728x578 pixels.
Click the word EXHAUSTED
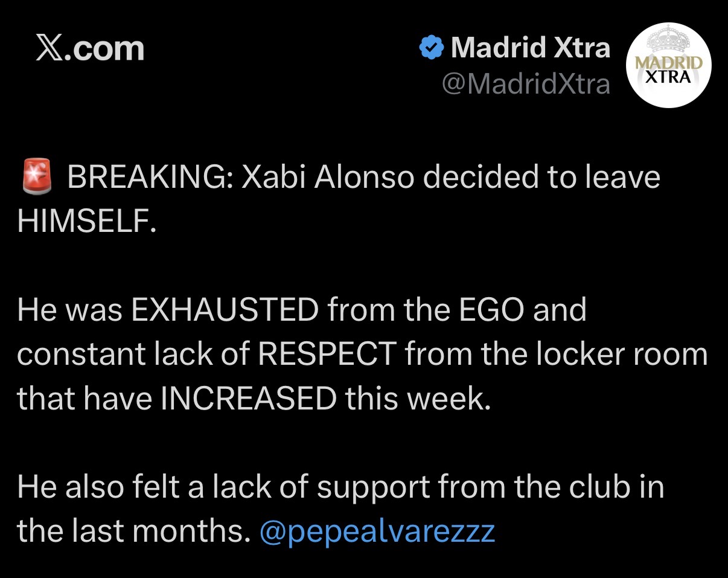225,310
